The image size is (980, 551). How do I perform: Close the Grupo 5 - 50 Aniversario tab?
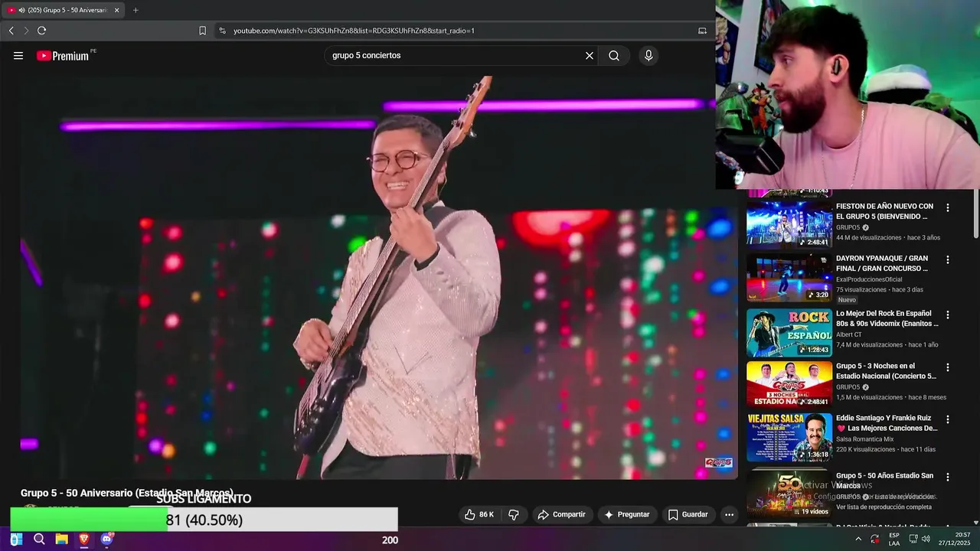point(116,10)
